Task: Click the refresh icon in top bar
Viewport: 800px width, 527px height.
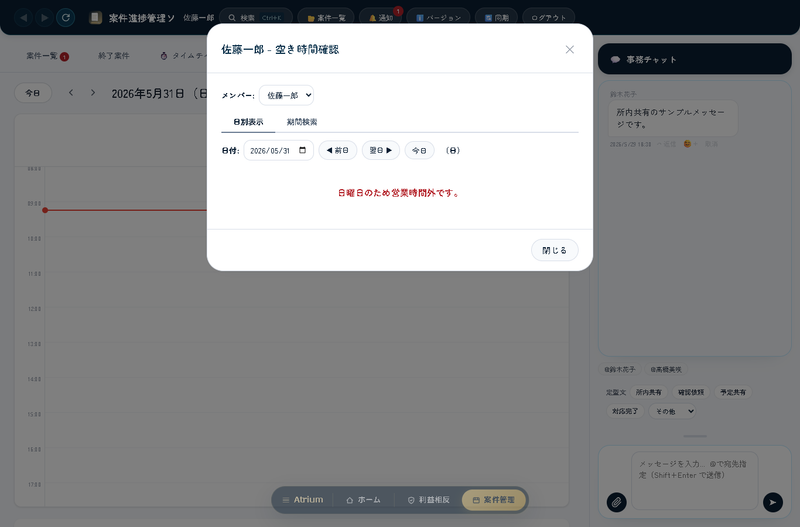Action: [66, 18]
